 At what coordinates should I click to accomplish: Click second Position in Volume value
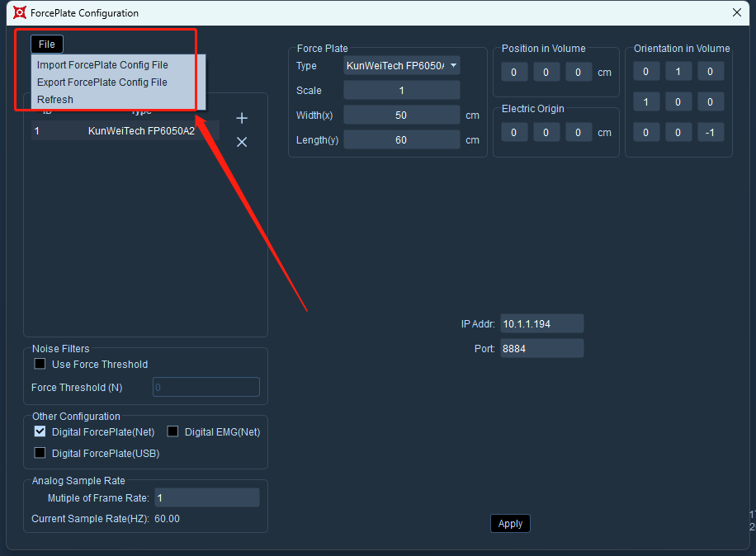point(546,73)
